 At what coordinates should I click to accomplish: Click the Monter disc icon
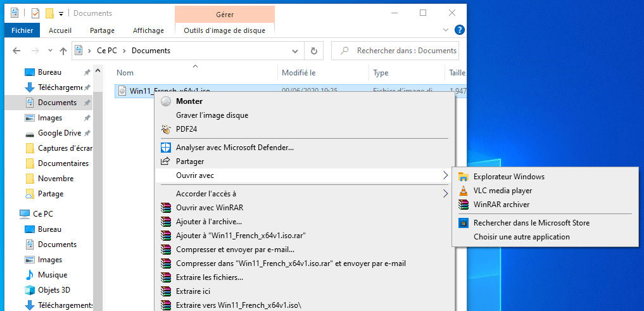165,101
